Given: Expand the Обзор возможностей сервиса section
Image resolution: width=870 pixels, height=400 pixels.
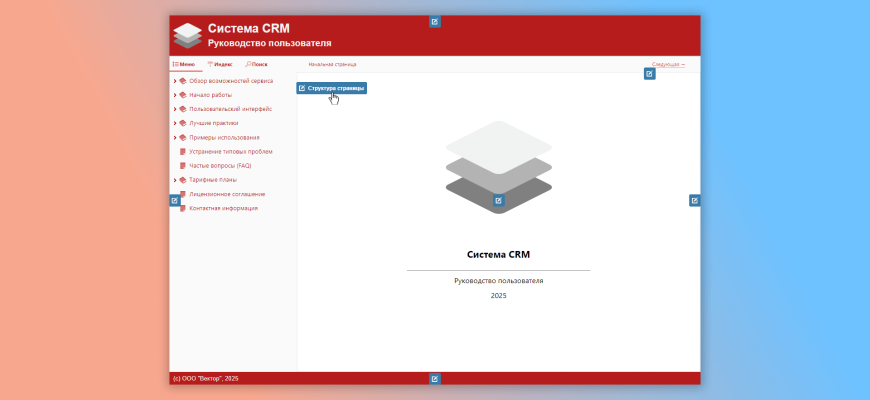Looking at the screenshot, I should coord(175,81).
